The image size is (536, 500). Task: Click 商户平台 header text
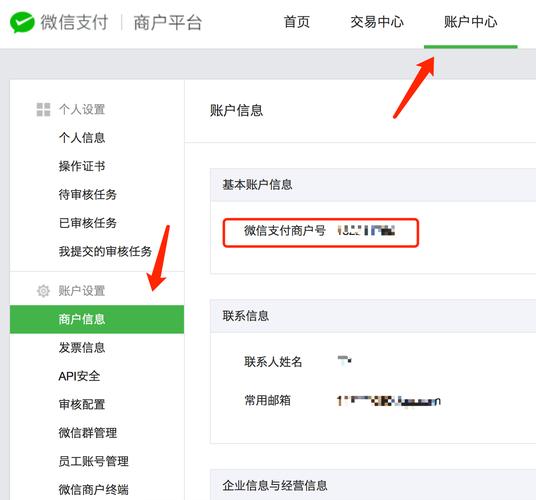point(168,23)
